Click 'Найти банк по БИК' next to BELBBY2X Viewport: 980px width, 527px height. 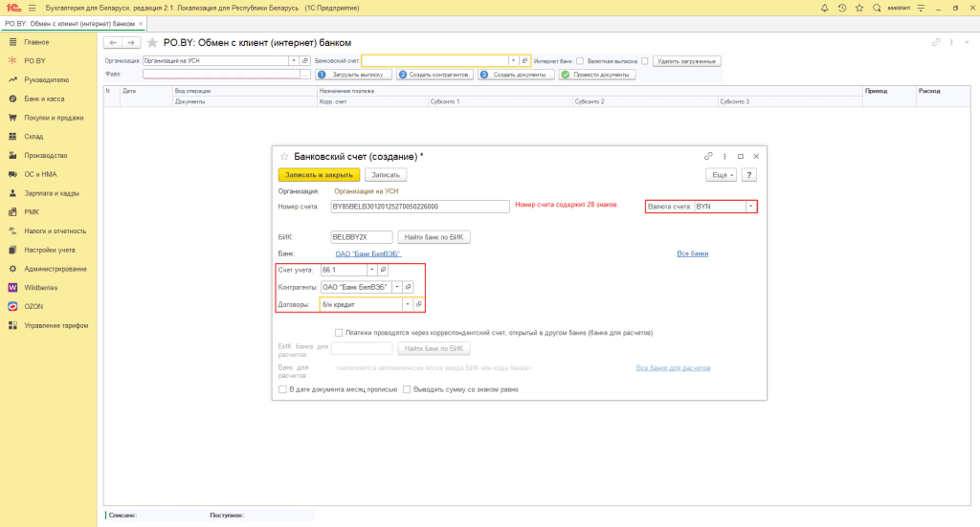435,236
